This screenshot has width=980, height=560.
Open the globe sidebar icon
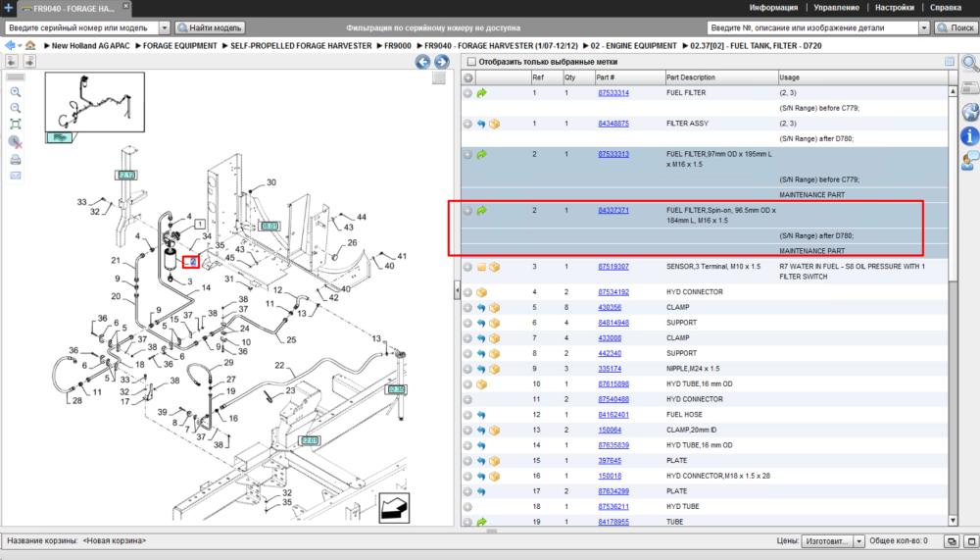(970, 112)
